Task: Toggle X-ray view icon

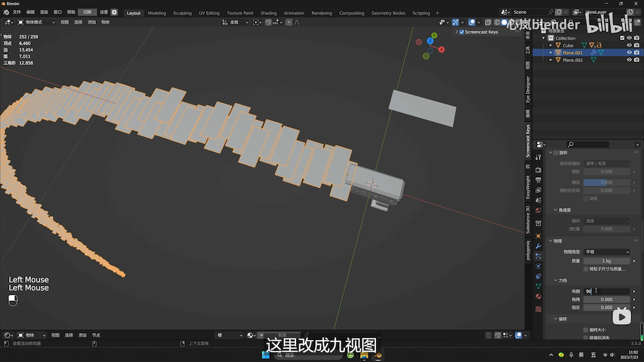Action: point(488,22)
